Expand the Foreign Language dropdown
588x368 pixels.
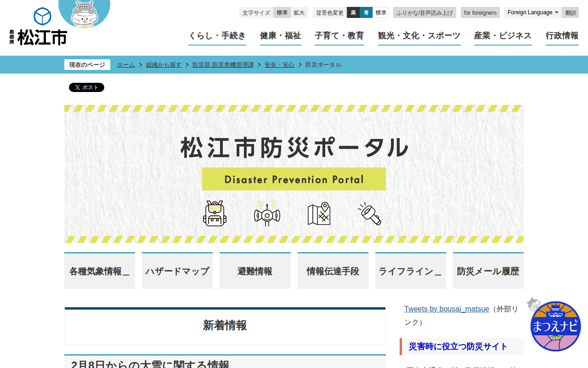click(x=533, y=12)
